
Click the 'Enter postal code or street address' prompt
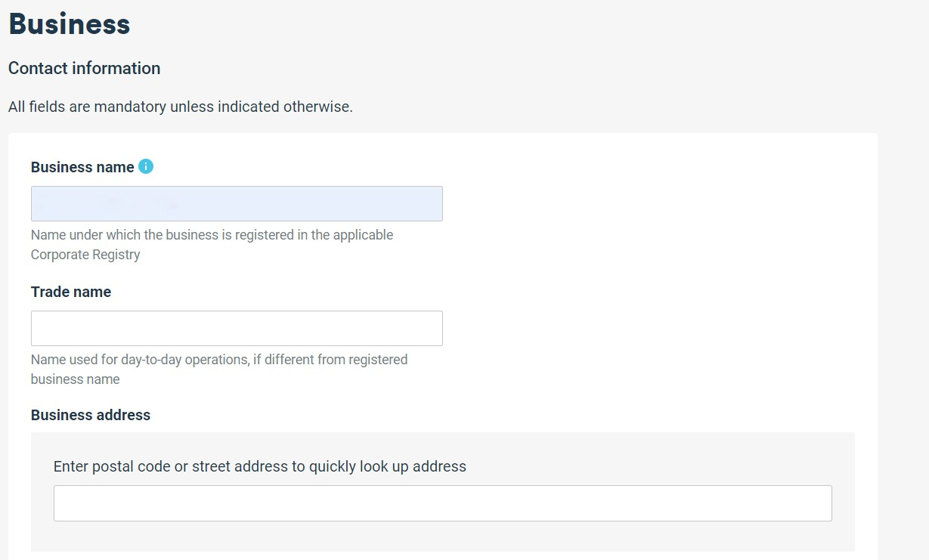click(x=260, y=466)
